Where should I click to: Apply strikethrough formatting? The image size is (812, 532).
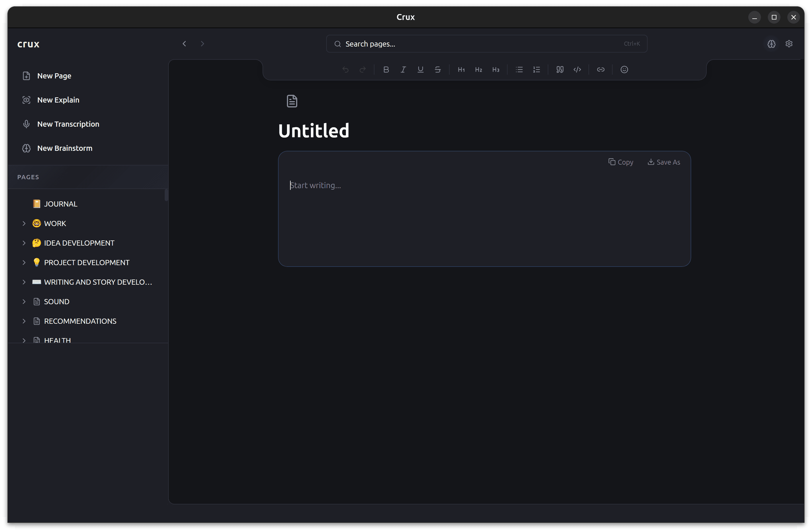click(x=438, y=70)
